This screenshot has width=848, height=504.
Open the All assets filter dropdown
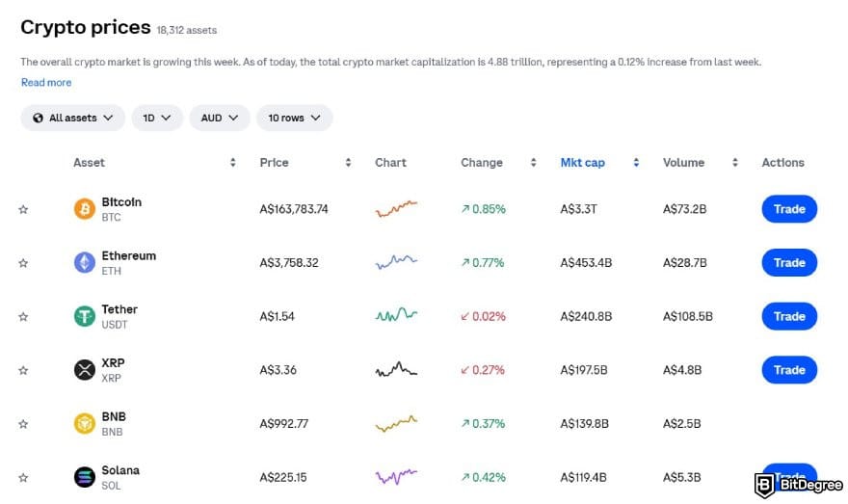(73, 118)
